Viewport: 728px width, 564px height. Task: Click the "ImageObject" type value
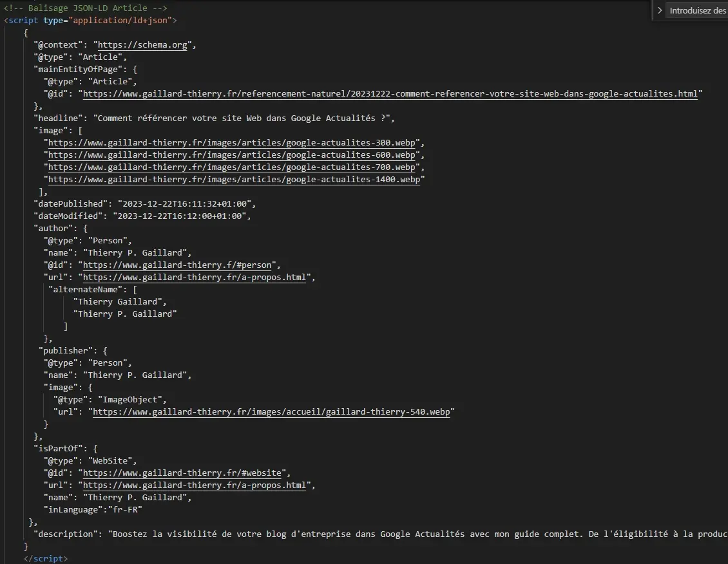tap(129, 400)
